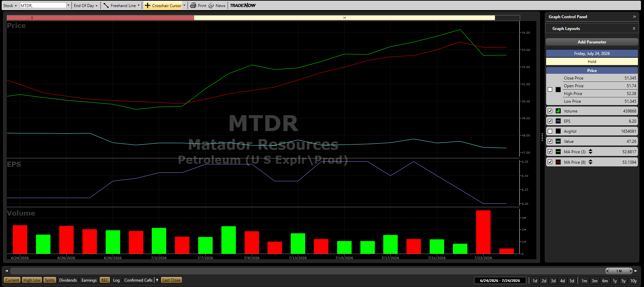Set chart range to 6m
The width and height of the screenshot is (644, 287).
tap(605, 281)
